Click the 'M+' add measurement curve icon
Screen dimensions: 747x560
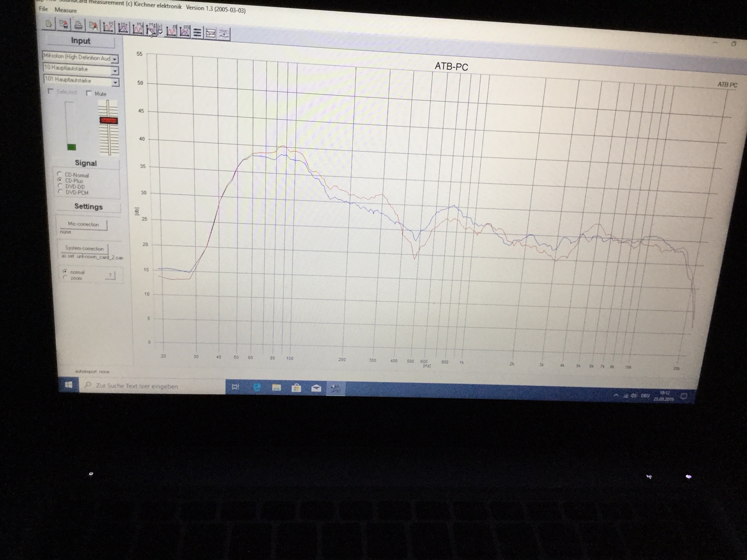click(123, 28)
